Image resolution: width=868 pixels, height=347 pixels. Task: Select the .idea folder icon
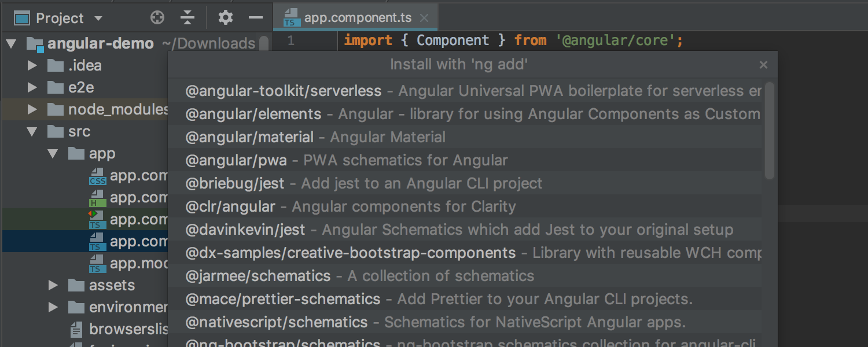coord(56,65)
